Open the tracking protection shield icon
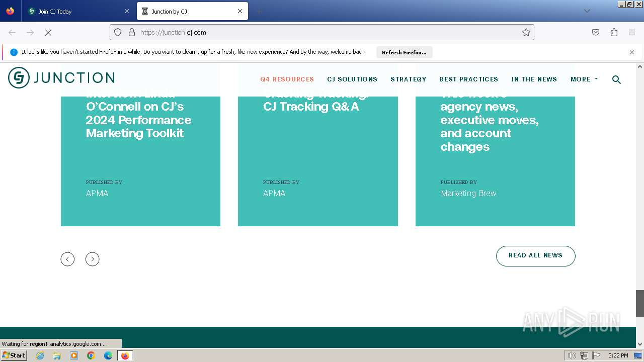644x362 pixels. 118,32
